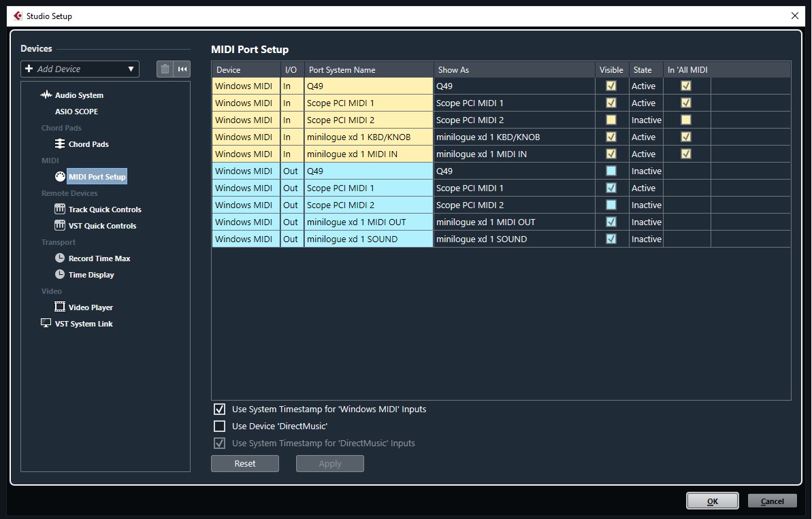The image size is (812, 519).
Task: Click the VST Quick Controls icon
Action: pos(60,226)
